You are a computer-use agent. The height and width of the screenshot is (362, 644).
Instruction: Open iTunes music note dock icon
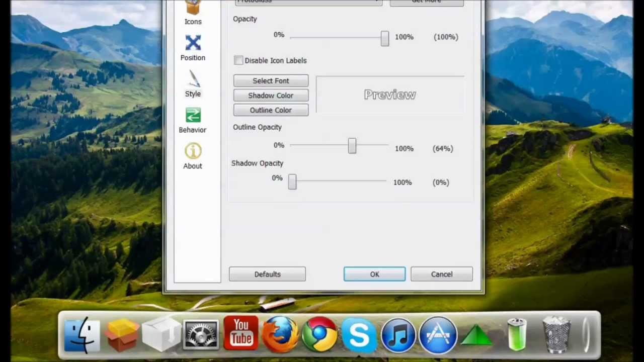click(398, 335)
